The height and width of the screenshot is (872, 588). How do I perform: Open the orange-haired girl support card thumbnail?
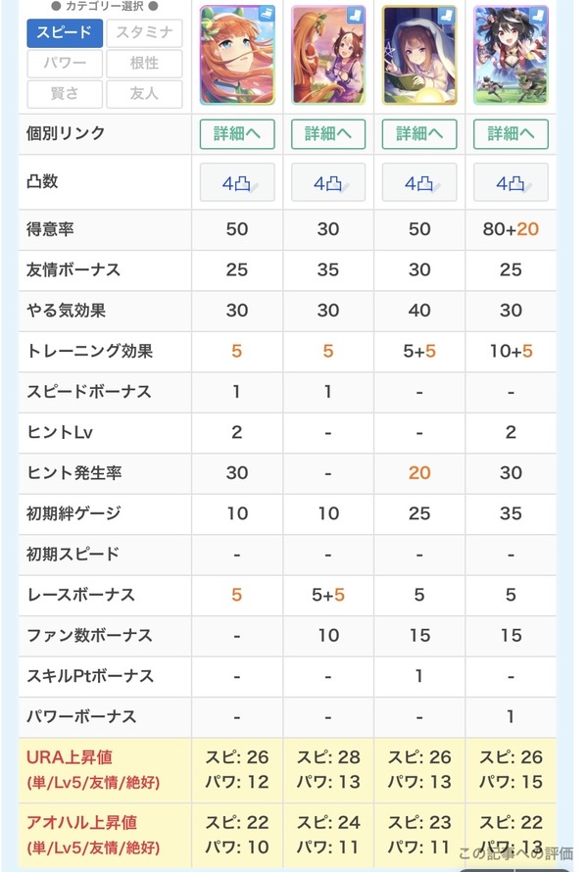pyautogui.click(x=237, y=55)
